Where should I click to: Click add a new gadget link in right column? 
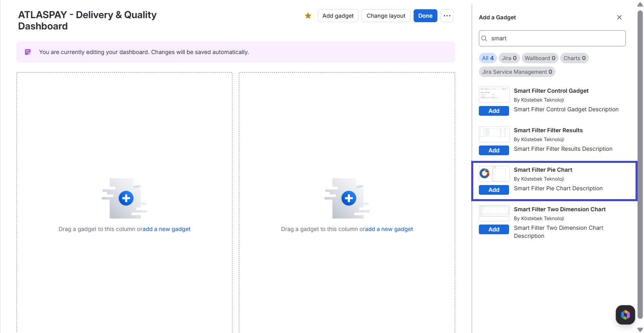click(389, 229)
